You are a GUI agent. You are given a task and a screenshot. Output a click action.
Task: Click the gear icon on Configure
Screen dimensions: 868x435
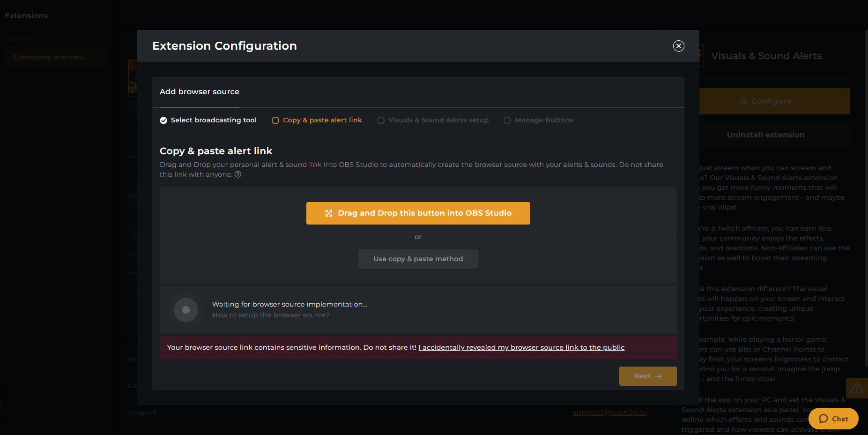click(x=743, y=101)
